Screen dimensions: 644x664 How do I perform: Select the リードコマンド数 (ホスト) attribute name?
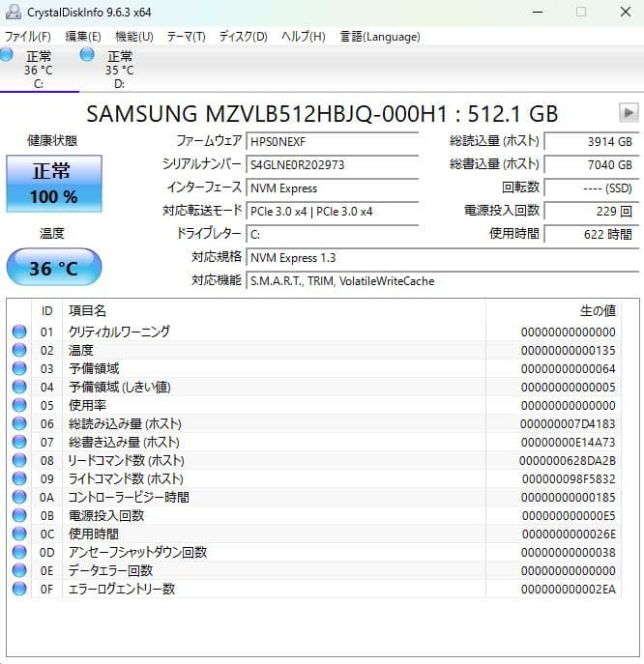point(127,460)
